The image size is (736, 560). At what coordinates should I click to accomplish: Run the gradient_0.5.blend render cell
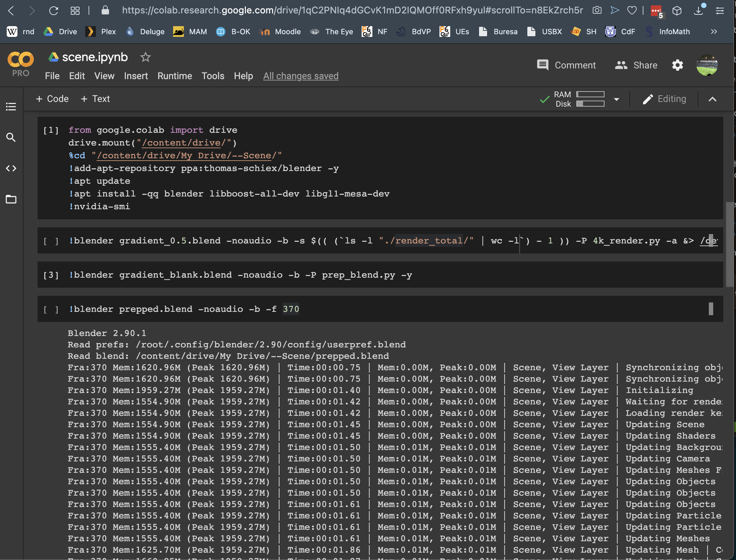pyautogui.click(x=51, y=241)
